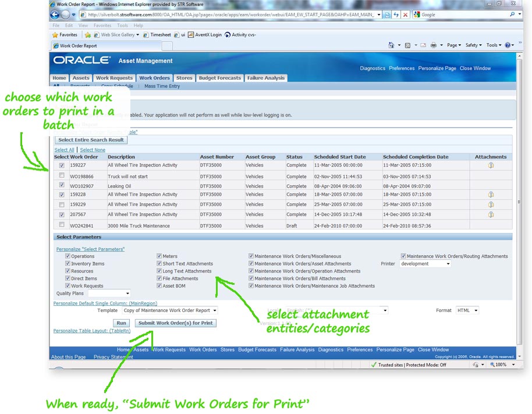This screenshot has width=532, height=414.
Task: Expand the Page menu in command bar
Action: [453, 45]
